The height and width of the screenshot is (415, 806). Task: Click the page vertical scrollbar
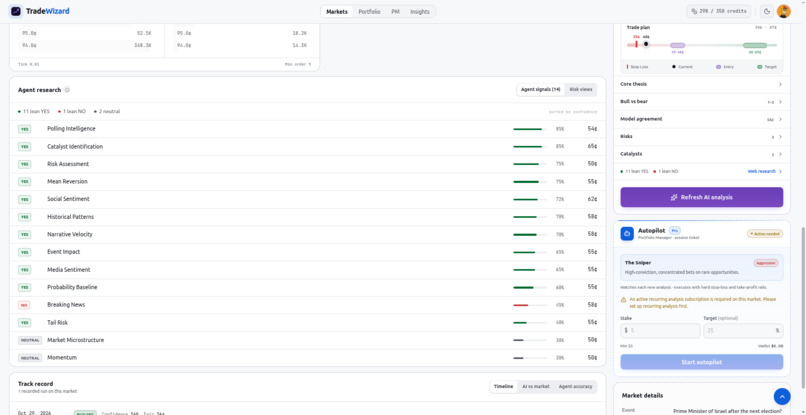[803, 308]
